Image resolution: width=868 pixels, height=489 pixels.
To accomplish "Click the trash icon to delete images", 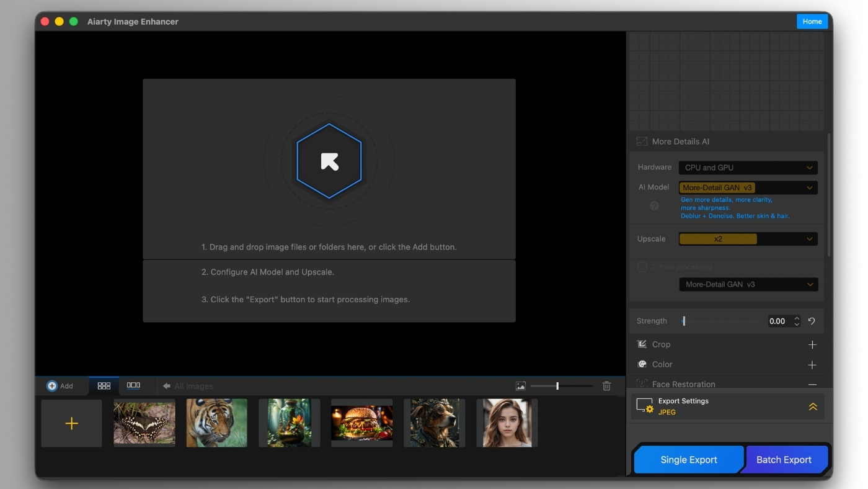I will pos(606,386).
